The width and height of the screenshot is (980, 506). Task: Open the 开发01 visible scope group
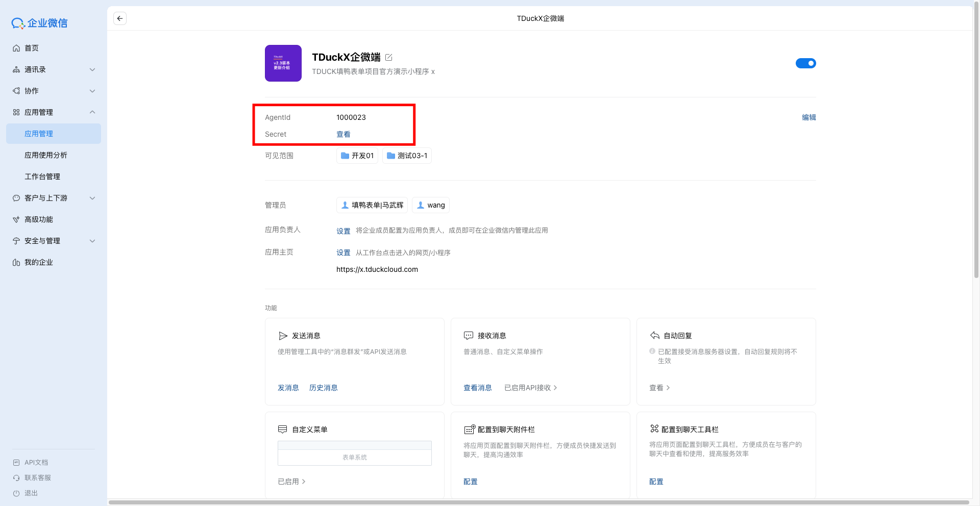point(357,156)
